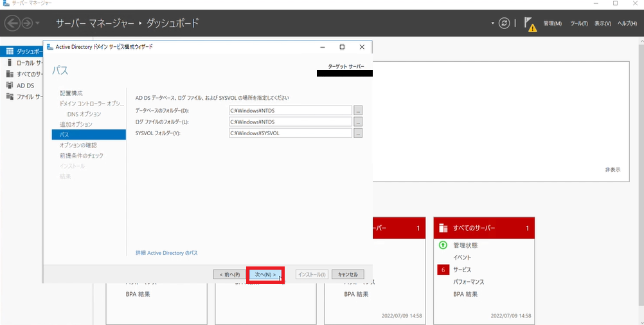Click the green 管理状態 status icon
644x325 pixels.
point(443,245)
